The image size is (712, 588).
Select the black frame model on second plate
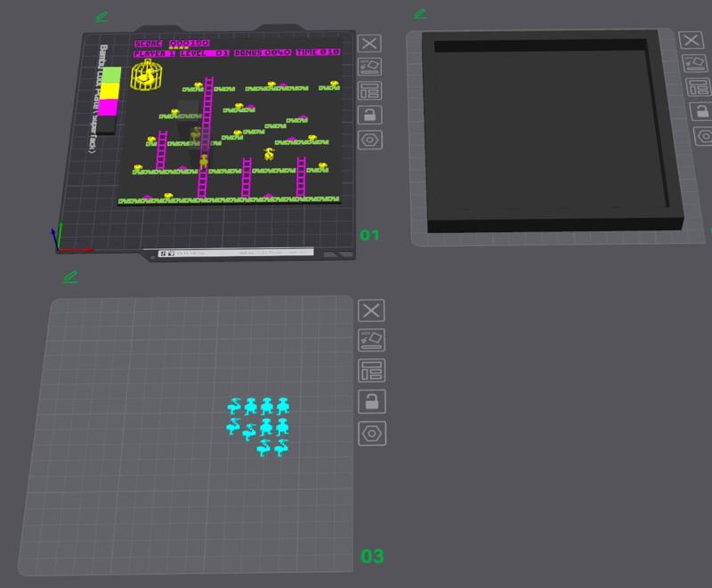pyautogui.click(x=552, y=132)
